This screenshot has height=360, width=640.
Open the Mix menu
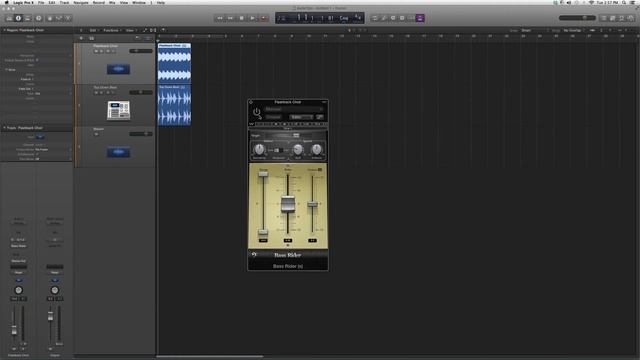(x=112, y=2)
